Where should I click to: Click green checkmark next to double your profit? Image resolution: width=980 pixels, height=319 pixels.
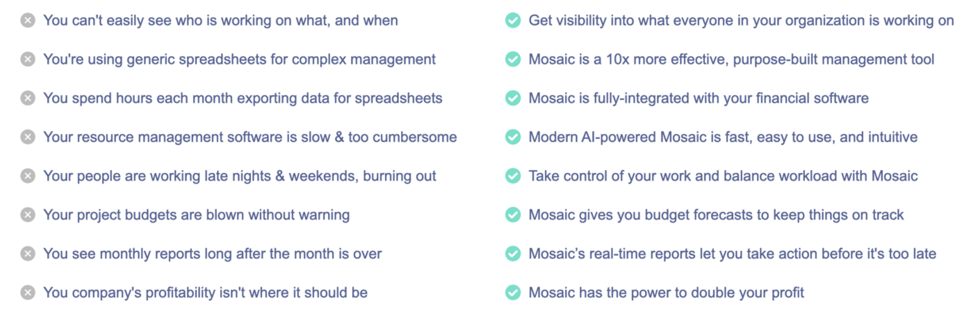point(513,292)
